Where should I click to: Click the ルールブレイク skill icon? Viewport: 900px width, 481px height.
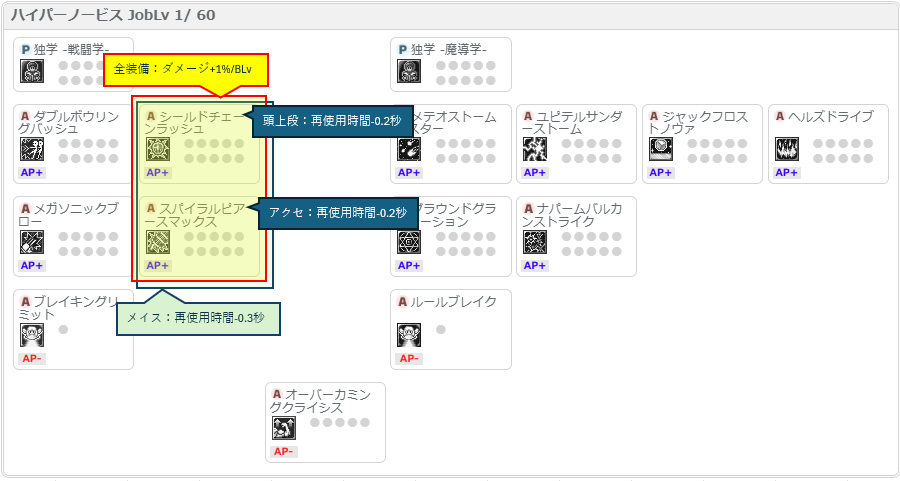coord(409,335)
